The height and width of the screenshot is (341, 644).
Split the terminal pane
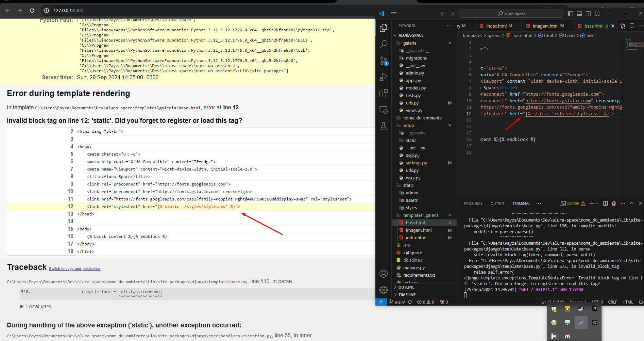605,204
